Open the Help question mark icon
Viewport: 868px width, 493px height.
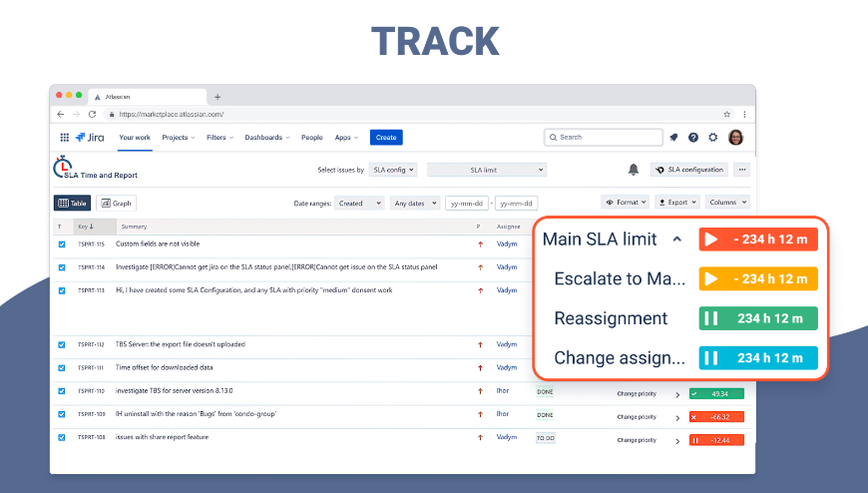tap(693, 138)
